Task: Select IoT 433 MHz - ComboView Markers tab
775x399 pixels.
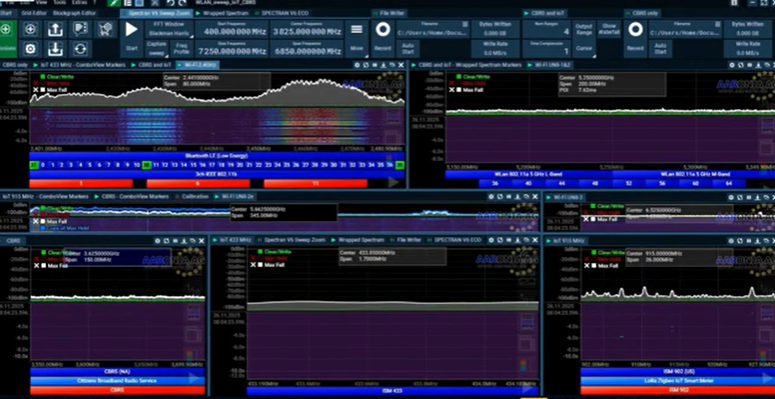Action: 81,65
